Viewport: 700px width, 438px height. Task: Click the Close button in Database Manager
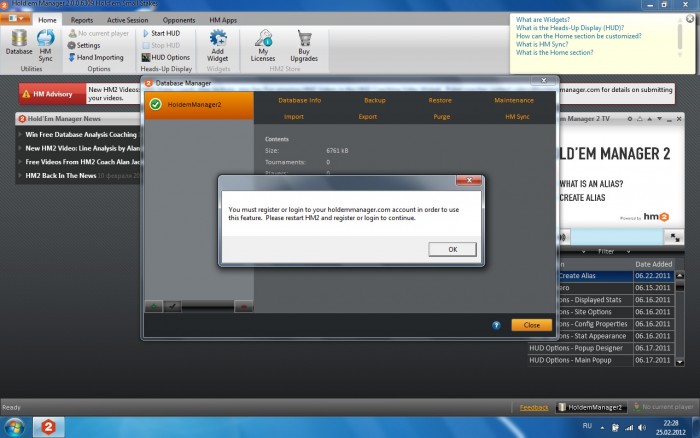531,325
